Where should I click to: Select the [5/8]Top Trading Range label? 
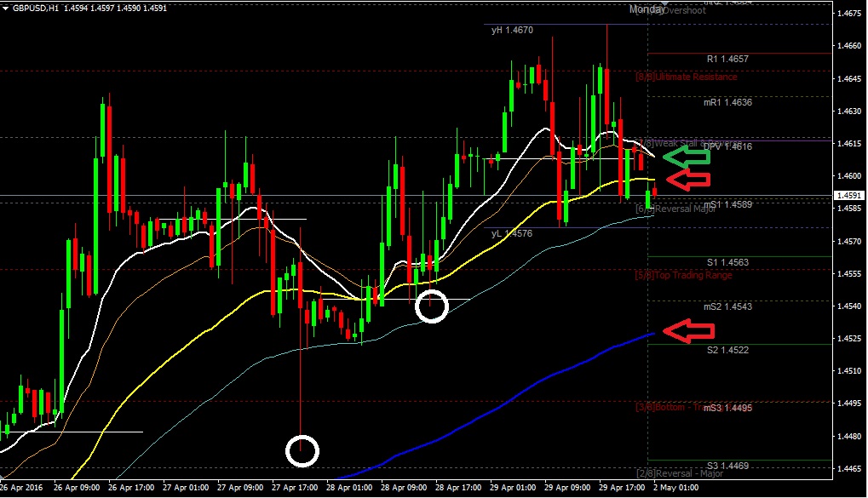[684, 275]
